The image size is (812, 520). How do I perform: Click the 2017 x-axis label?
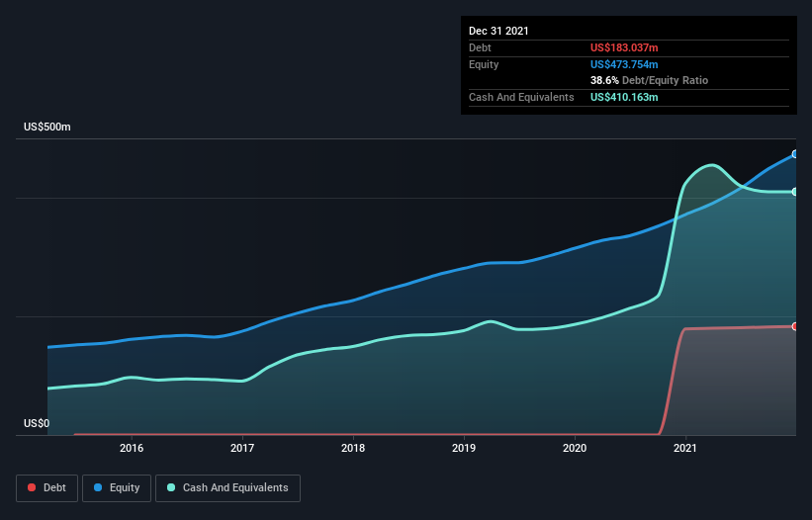tap(242, 448)
